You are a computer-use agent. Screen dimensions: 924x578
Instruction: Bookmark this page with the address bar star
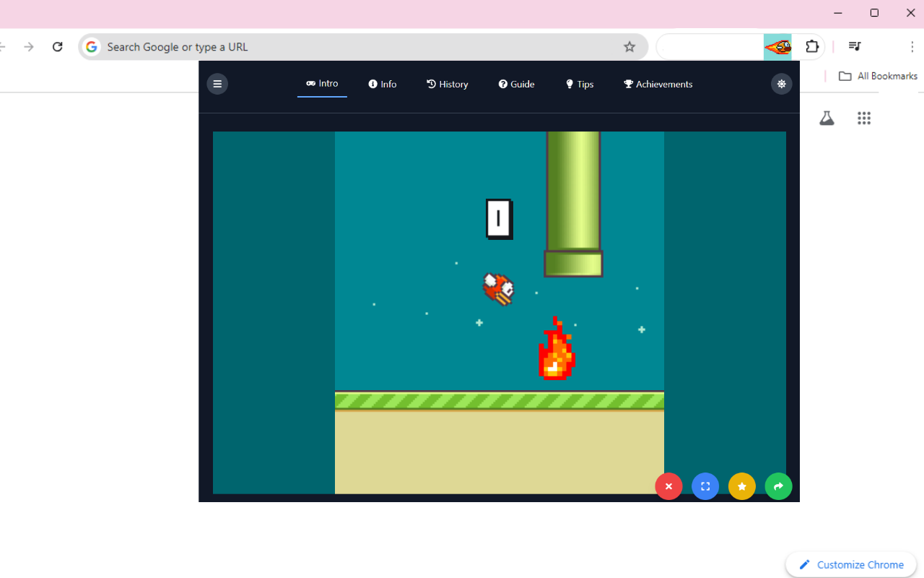(629, 46)
